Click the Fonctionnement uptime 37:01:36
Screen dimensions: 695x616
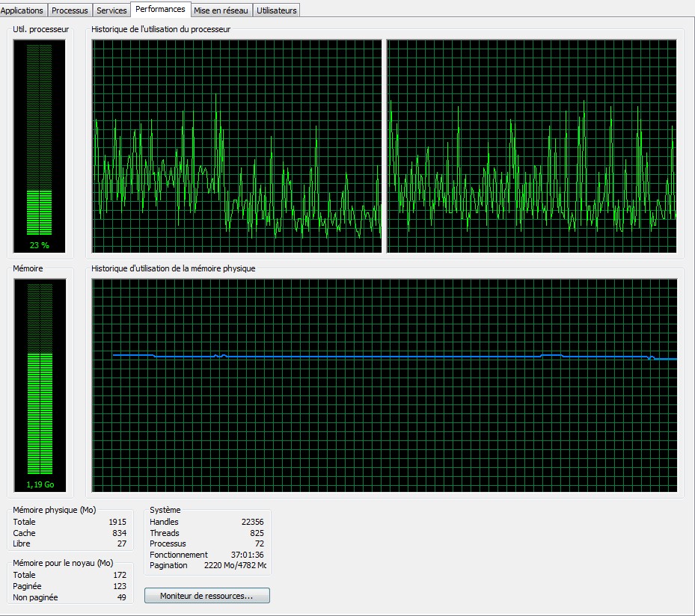coord(248,555)
